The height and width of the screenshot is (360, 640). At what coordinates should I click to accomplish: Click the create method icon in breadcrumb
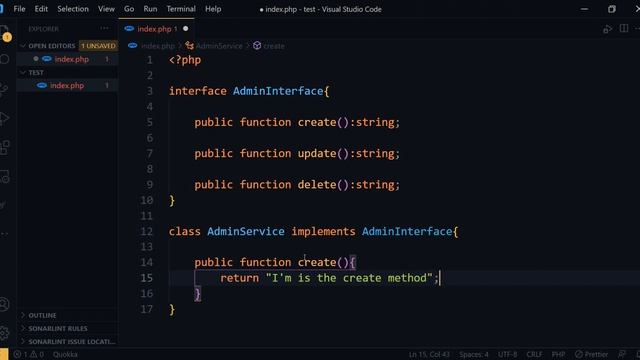click(257, 46)
